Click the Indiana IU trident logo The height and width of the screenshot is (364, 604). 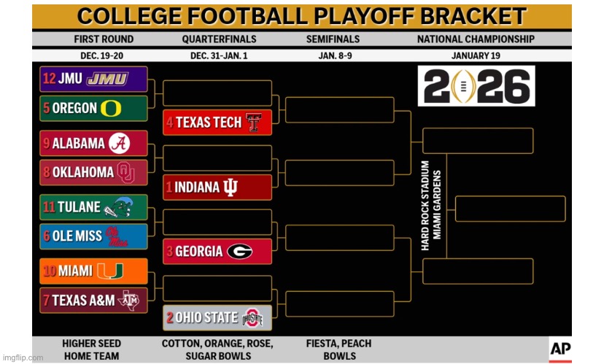click(231, 187)
